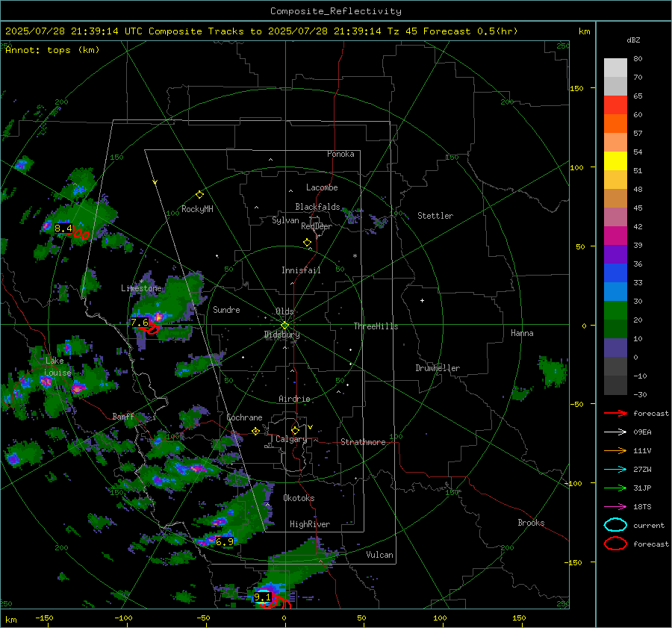The image size is (672, 628).
Task: Click the yellow swatch between 54 and 51 dBZ
Action: pyautogui.click(x=615, y=161)
